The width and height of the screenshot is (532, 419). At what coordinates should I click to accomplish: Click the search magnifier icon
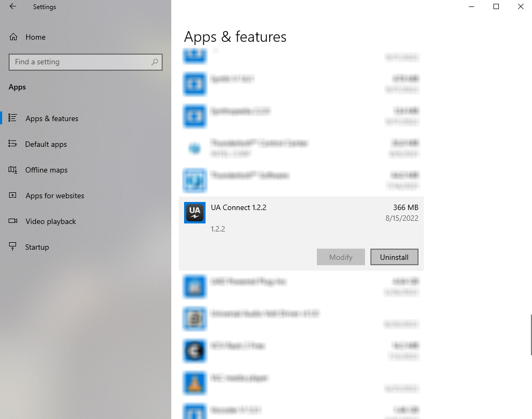coord(154,62)
